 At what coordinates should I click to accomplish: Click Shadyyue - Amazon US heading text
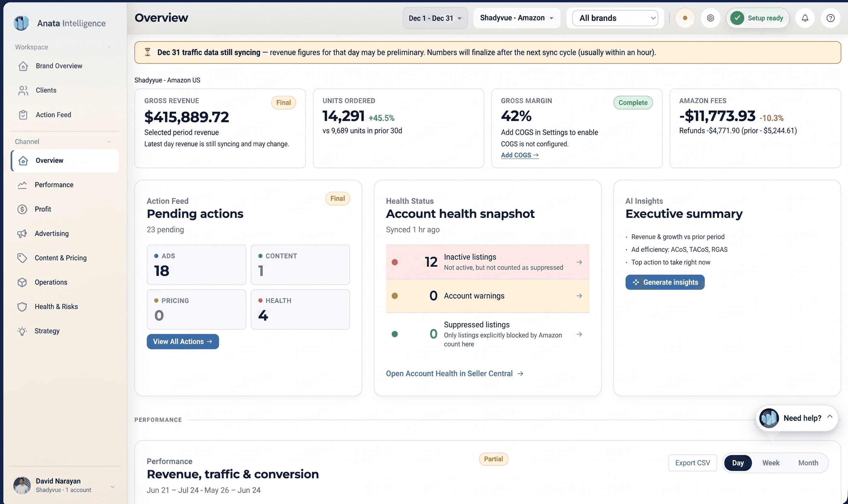167,80
